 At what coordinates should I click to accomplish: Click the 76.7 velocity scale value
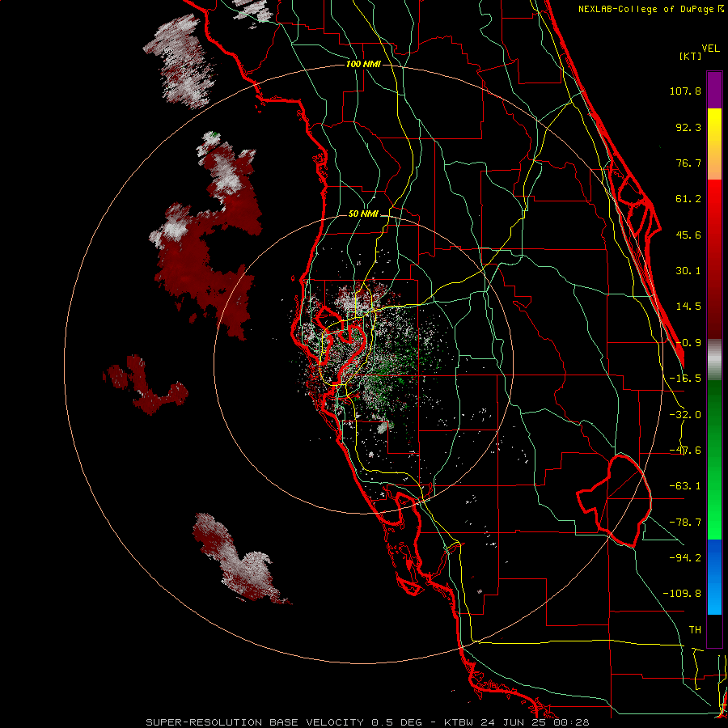[688, 163]
